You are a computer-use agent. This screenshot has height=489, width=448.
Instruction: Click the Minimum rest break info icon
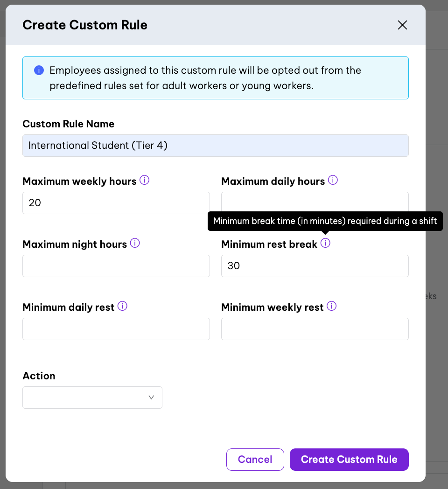point(326,243)
